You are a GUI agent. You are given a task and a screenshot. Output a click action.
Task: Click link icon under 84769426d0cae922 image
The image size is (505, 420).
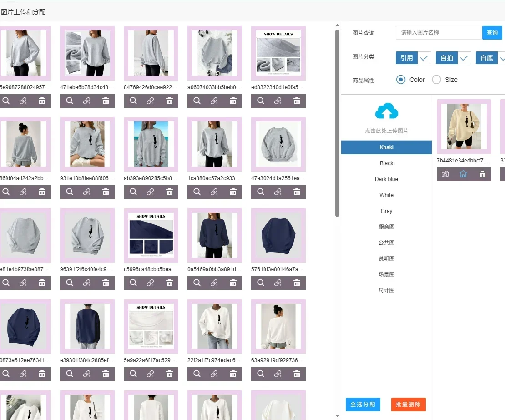(x=151, y=101)
